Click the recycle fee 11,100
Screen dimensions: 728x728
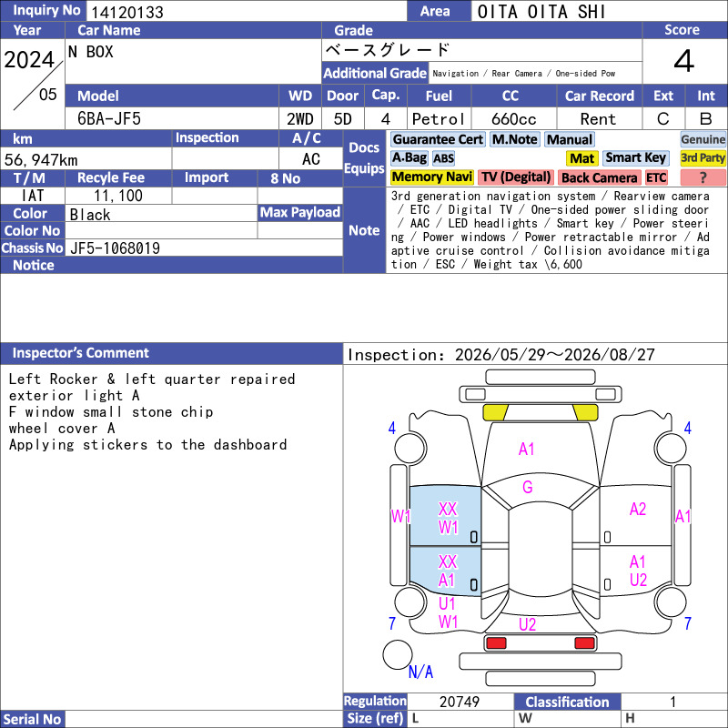[118, 196]
